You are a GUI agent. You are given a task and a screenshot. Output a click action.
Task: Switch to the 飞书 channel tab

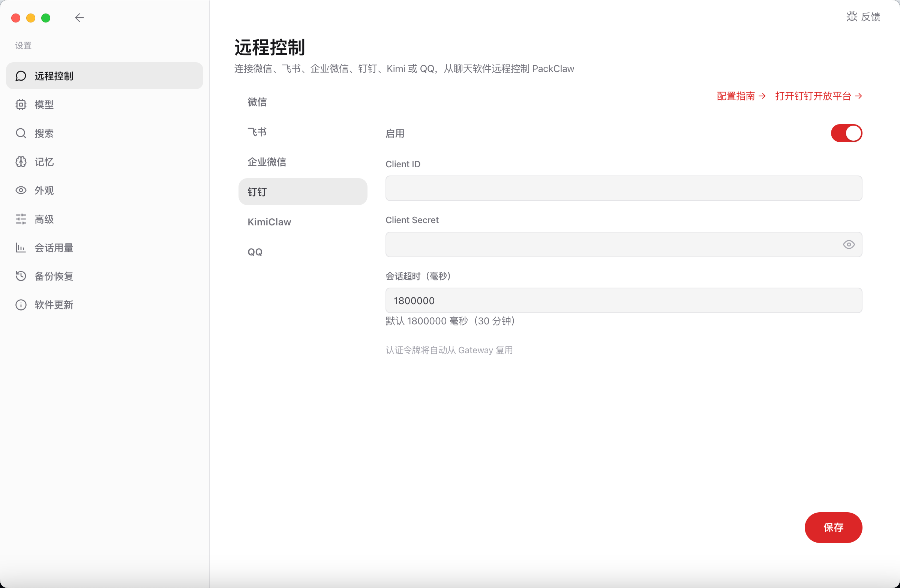pos(303,132)
